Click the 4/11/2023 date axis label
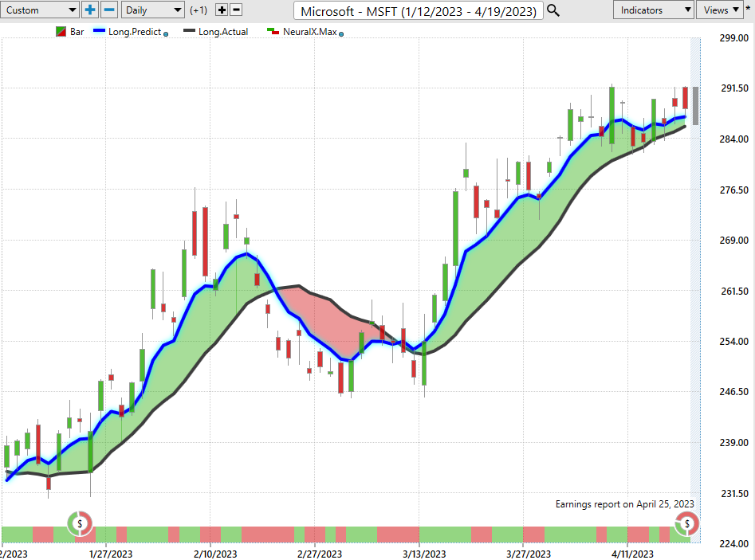The image size is (755, 560). click(x=633, y=554)
